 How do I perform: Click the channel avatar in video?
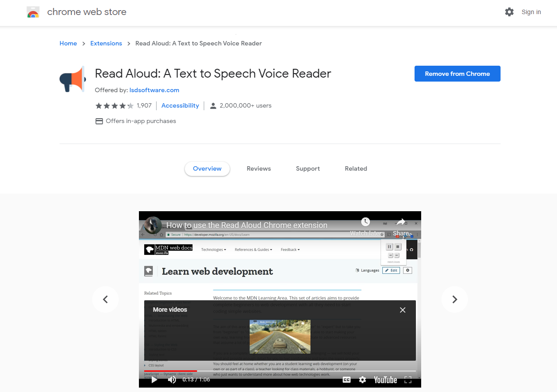click(x=153, y=225)
